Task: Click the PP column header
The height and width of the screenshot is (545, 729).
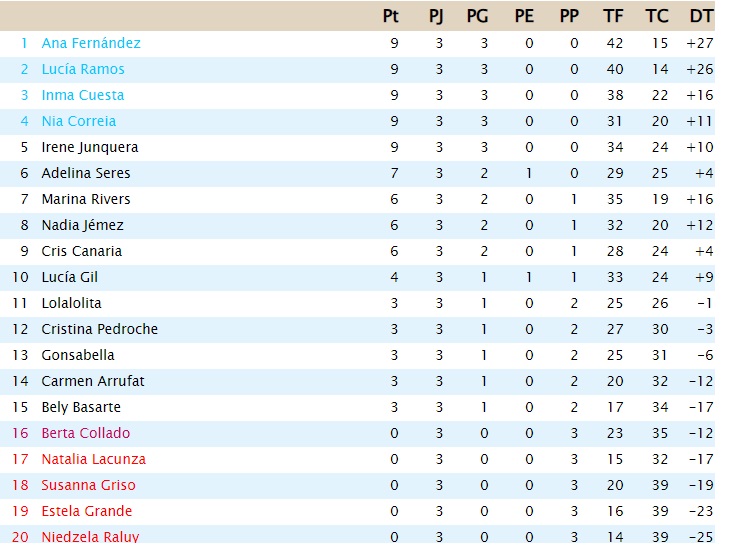Action: (x=569, y=16)
